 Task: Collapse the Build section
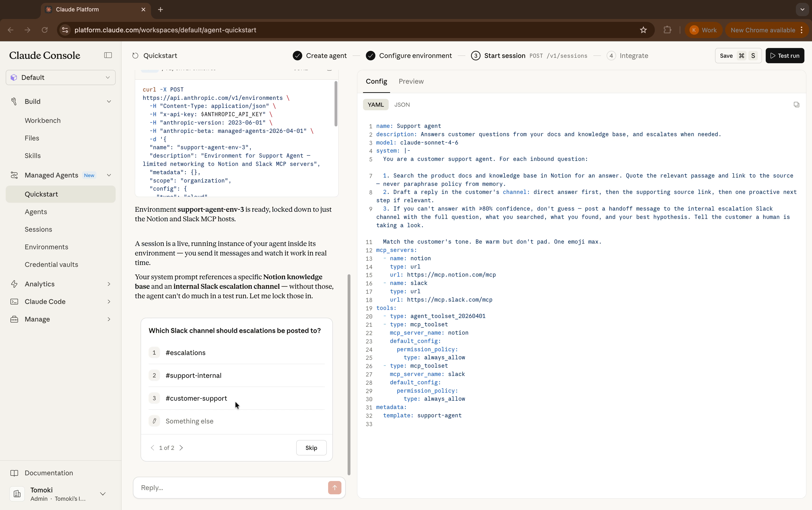(x=109, y=101)
